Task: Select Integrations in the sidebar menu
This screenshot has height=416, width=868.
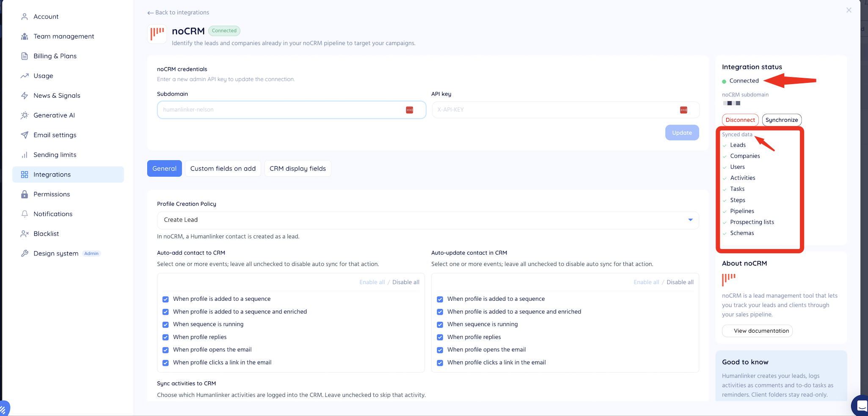Action: pyautogui.click(x=68, y=175)
